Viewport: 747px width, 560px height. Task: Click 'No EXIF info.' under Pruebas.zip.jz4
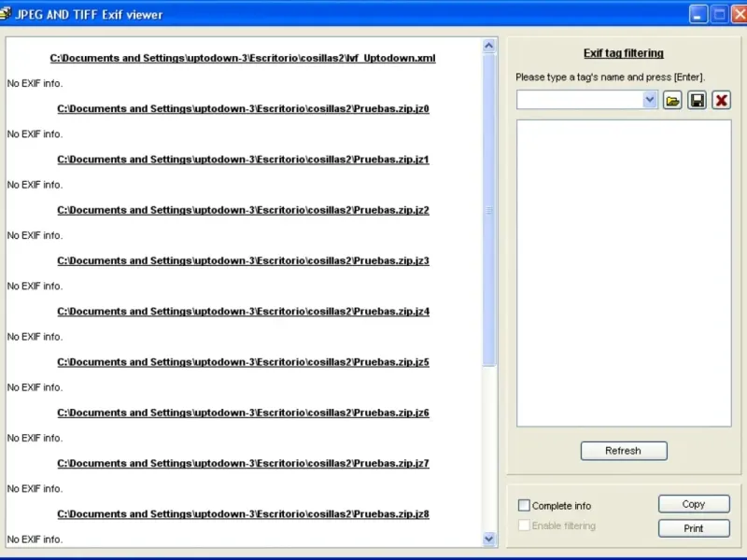click(x=35, y=337)
